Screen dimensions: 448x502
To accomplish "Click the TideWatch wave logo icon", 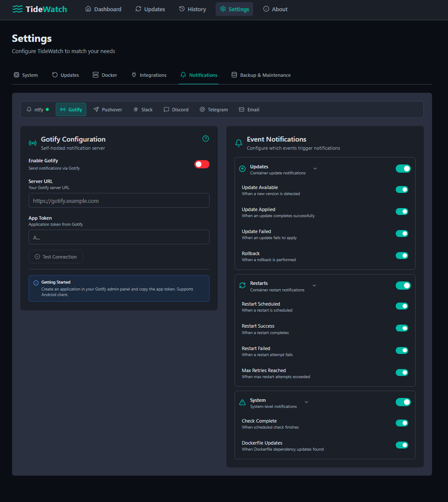I will point(18,9).
